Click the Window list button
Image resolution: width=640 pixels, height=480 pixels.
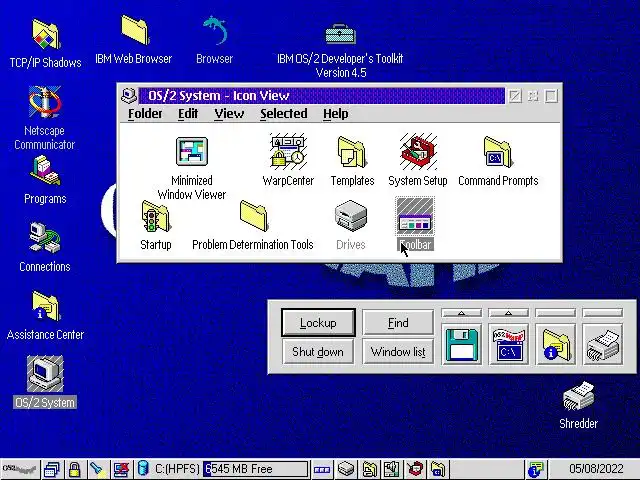pyautogui.click(x=398, y=351)
